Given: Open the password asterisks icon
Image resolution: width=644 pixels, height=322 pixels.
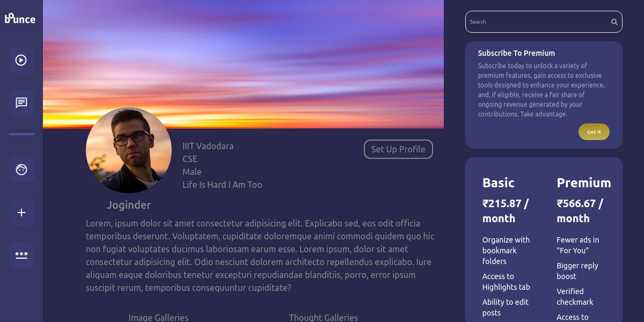Looking at the screenshot, I should coord(21,255).
